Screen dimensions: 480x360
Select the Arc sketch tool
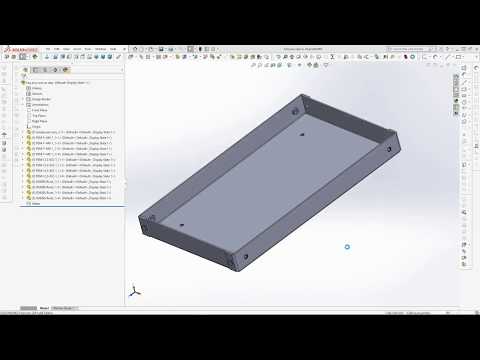[x=435, y=57]
